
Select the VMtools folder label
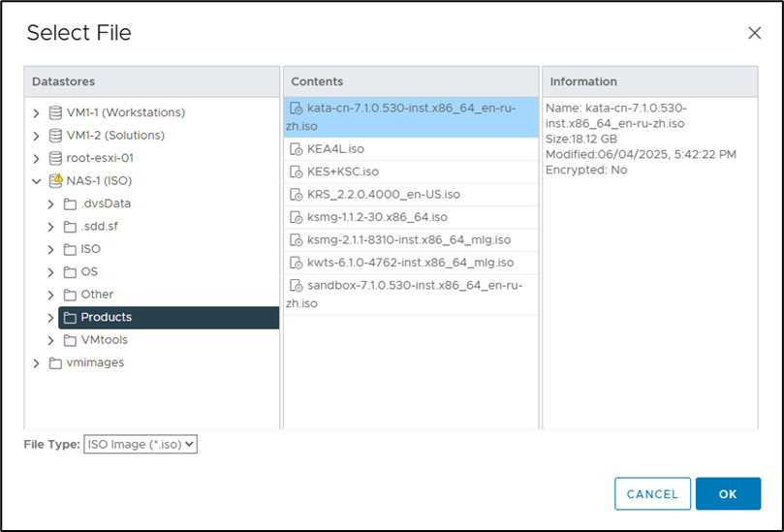coord(104,340)
